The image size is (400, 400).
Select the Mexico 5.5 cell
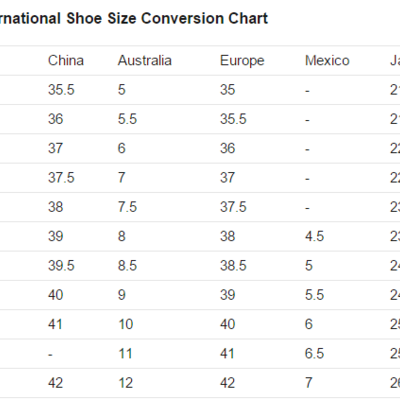[314, 295]
